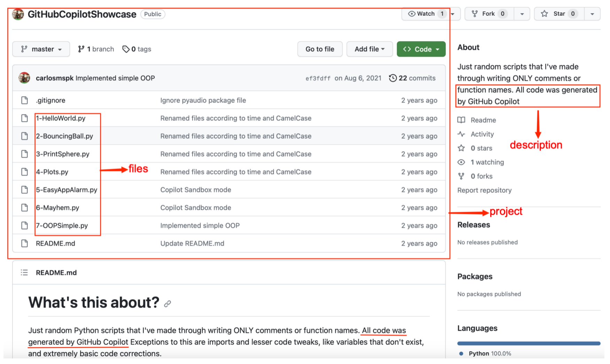Open the Packages section heading
Viewport: 610px width, 364px height.
click(475, 277)
